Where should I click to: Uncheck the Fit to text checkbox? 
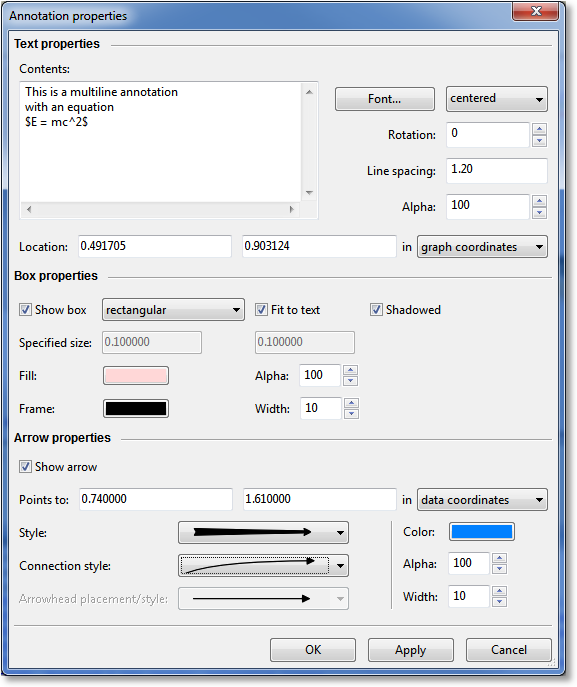pyautogui.click(x=261, y=310)
